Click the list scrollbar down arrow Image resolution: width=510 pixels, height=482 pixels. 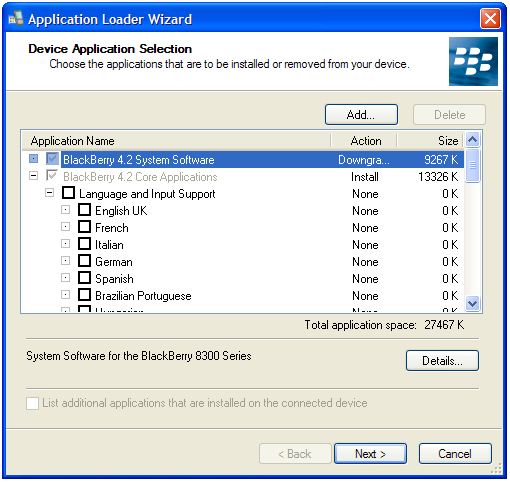pos(472,303)
